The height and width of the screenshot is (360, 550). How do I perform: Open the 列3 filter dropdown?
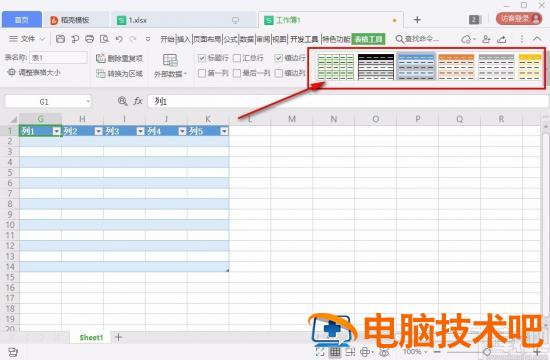click(x=140, y=131)
